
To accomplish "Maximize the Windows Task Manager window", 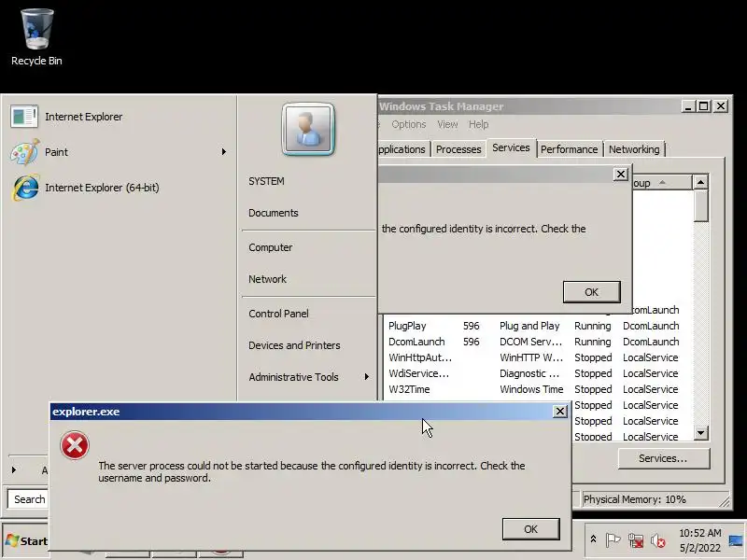I will pos(703,106).
